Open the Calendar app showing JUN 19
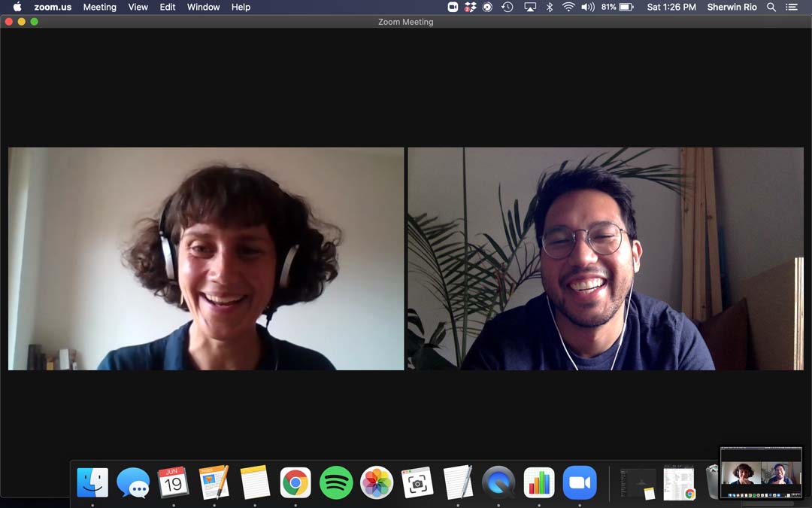812x508 pixels. (173, 482)
